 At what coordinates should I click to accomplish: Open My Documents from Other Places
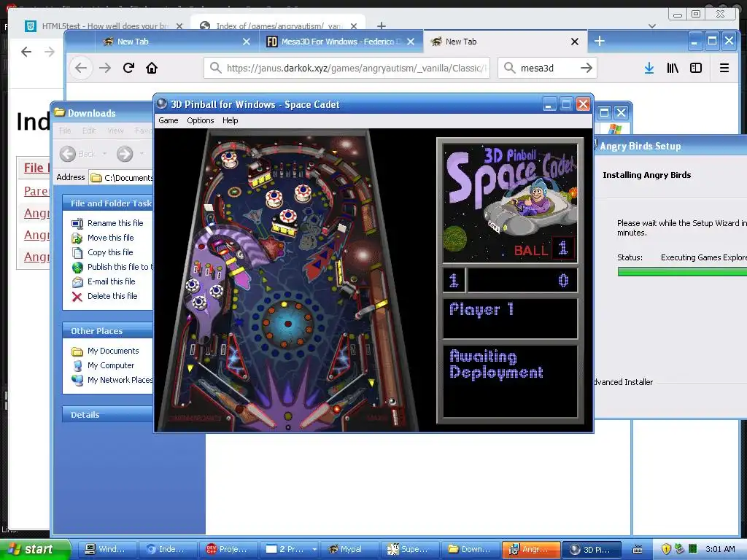[113, 351]
